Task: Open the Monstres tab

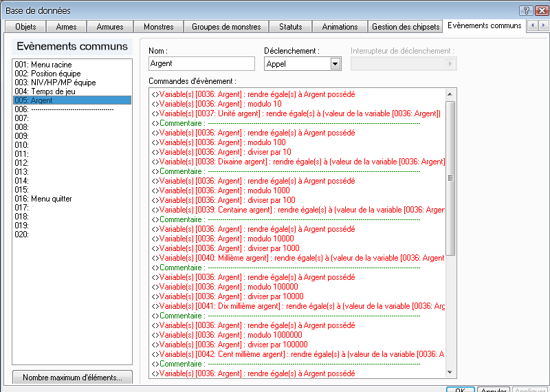Action: click(x=159, y=27)
